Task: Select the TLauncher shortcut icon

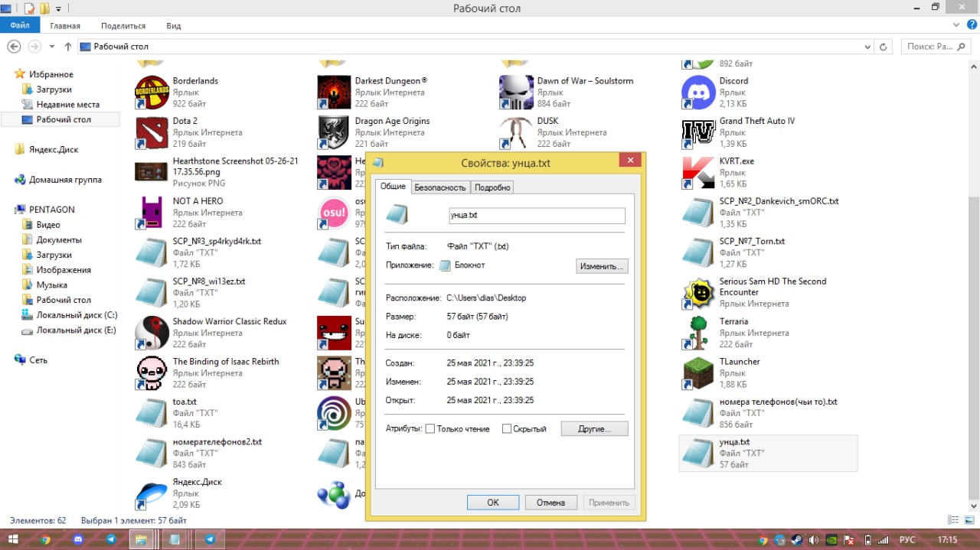Action: (698, 373)
